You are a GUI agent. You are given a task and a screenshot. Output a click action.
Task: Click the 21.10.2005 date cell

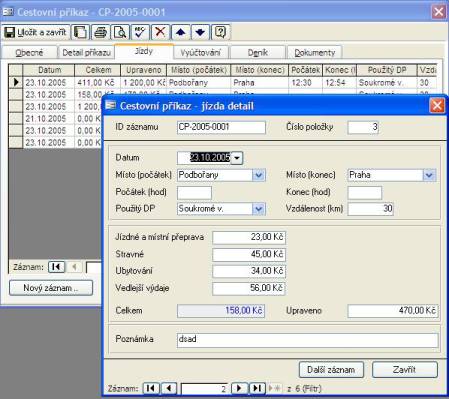coord(49,119)
